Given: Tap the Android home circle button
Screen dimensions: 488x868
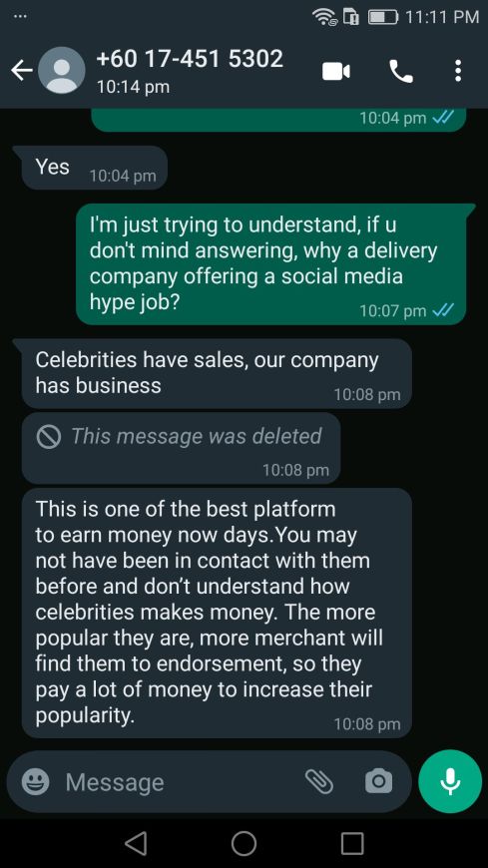Looking at the screenshot, I should click(x=244, y=844).
